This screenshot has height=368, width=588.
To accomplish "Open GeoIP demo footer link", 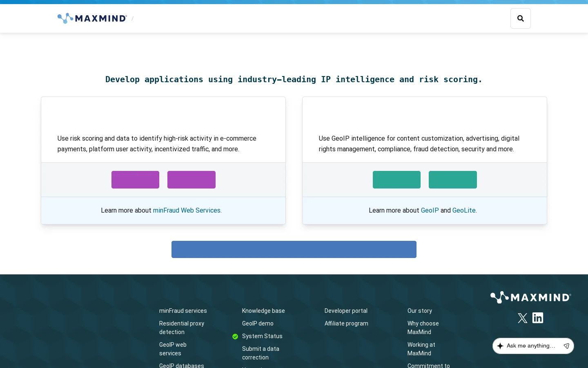I will [258, 323].
